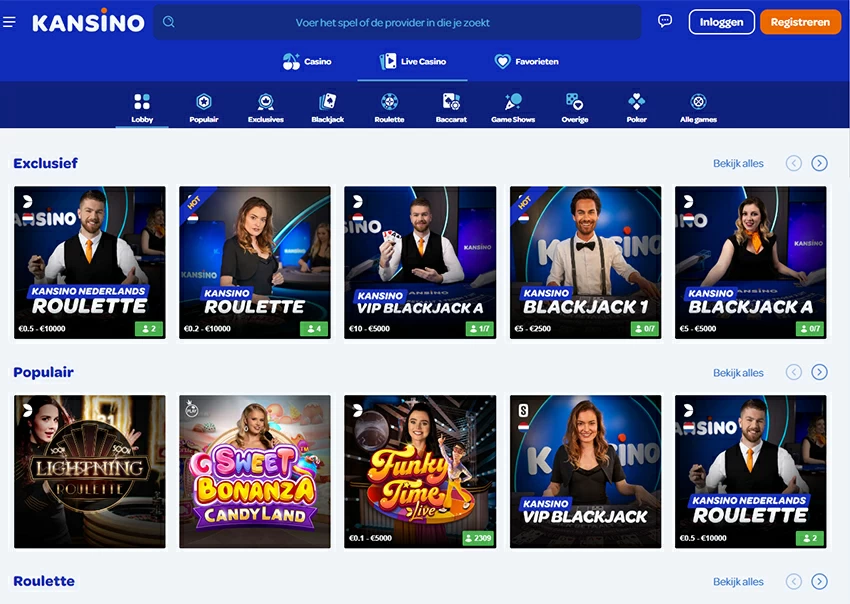The width and height of the screenshot is (850, 604).
Task: Open the Populair games category
Action: coord(204,105)
